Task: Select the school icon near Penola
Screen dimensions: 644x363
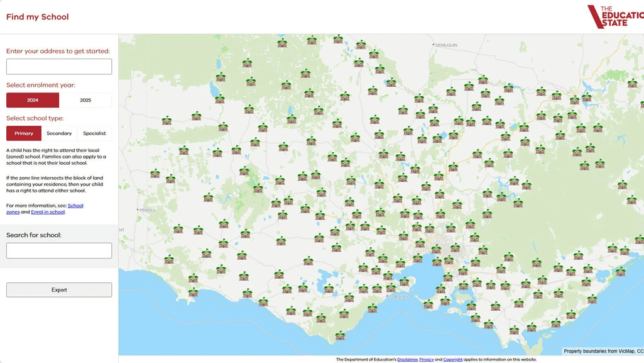Action: (154, 174)
